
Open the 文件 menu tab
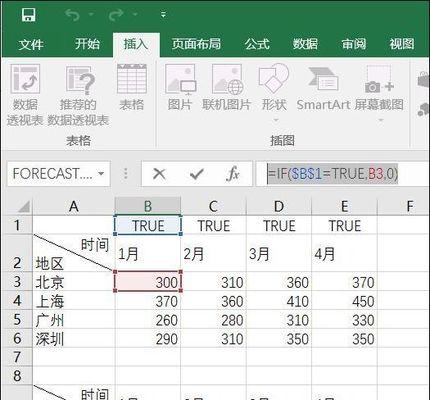(x=31, y=44)
